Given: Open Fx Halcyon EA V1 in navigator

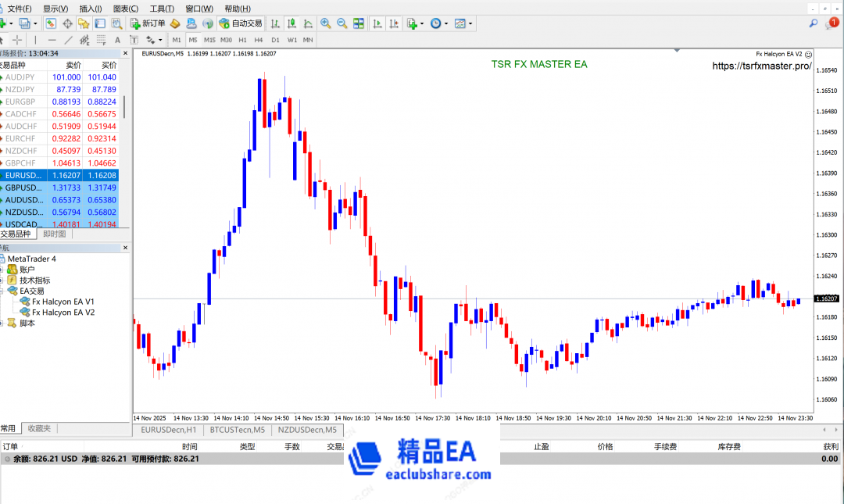Looking at the screenshot, I should coord(63,302).
